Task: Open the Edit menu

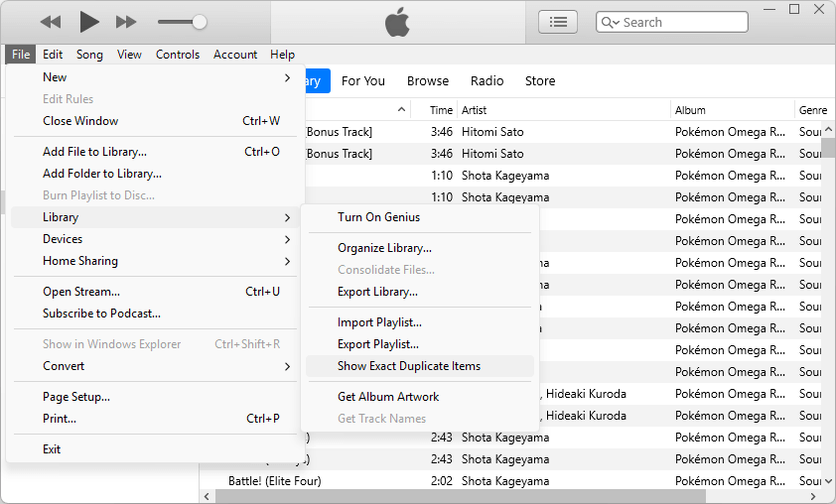Action: pos(53,55)
